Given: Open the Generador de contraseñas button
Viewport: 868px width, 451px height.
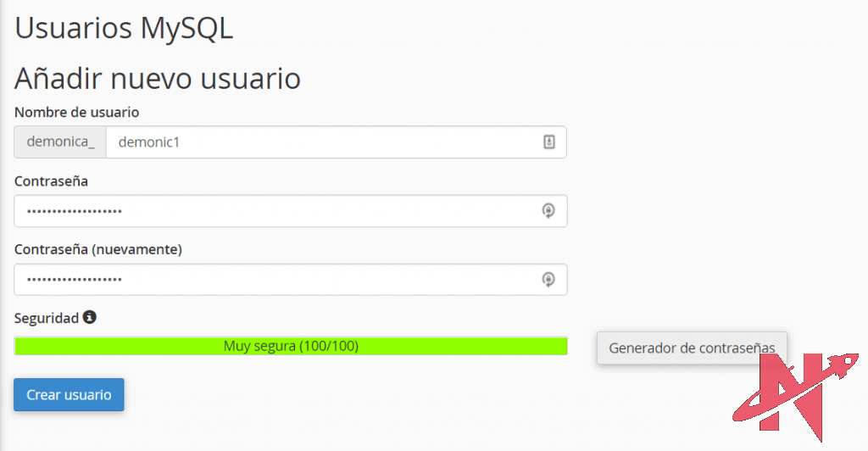Looking at the screenshot, I should [x=692, y=348].
